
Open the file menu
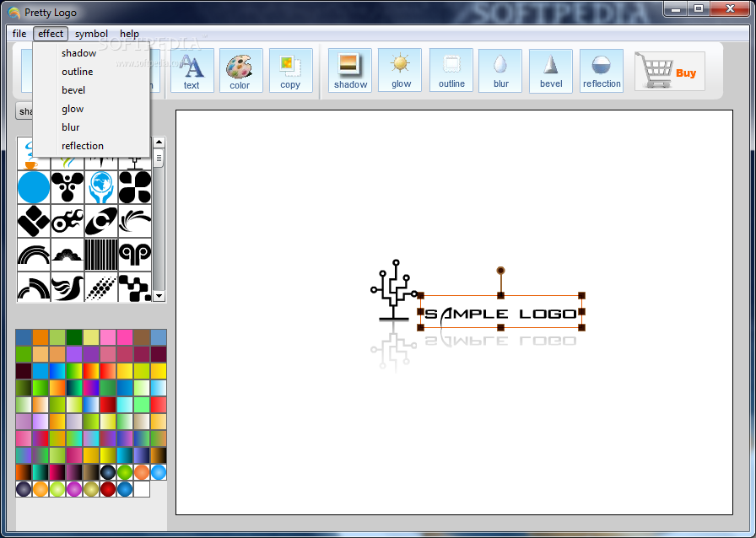point(19,34)
